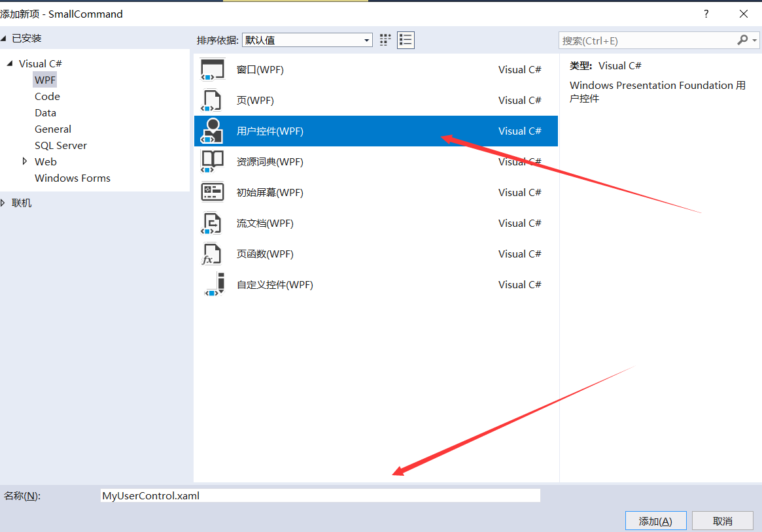
Task: Select the 初始屏幕(WPF) splash screen icon
Action: tap(213, 192)
